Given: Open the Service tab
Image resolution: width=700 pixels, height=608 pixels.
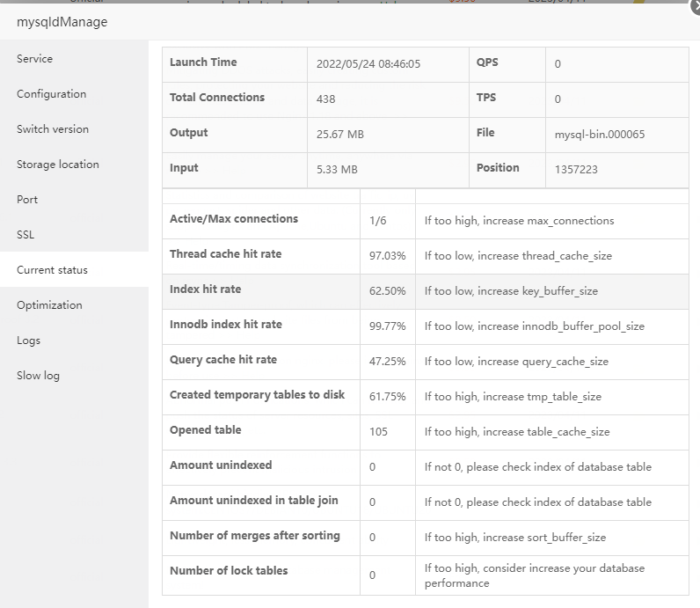Looking at the screenshot, I should [35, 59].
